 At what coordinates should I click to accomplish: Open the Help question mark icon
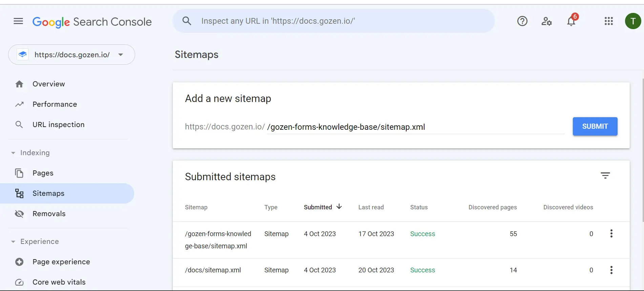522,21
